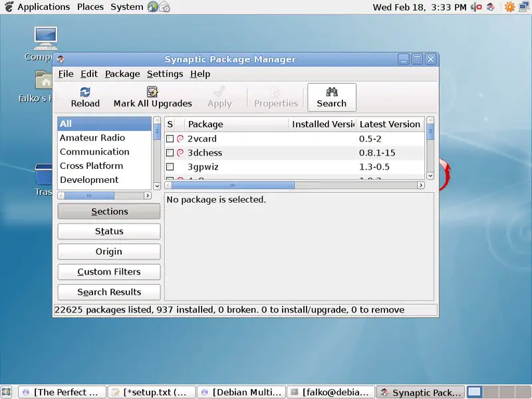Image resolution: width=532 pixels, height=399 pixels.
Task: Open falko's Home folder on desktop
Action: pyautogui.click(x=44, y=80)
